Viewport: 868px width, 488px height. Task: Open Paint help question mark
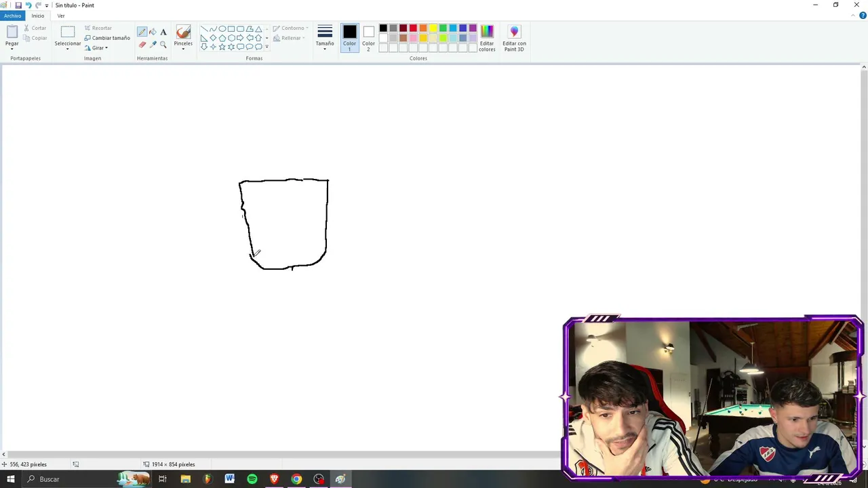[x=863, y=16]
